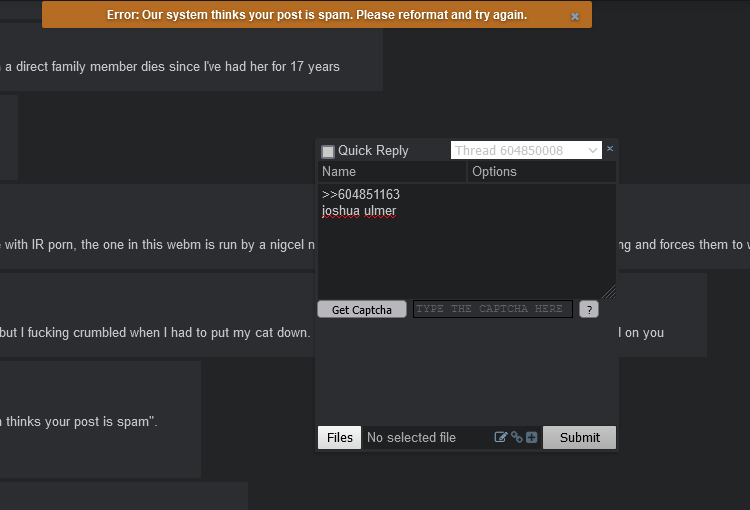Click the Quick Reply title header
The width and height of the screenshot is (750, 510).
pyautogui.click(x=373, y=150)
